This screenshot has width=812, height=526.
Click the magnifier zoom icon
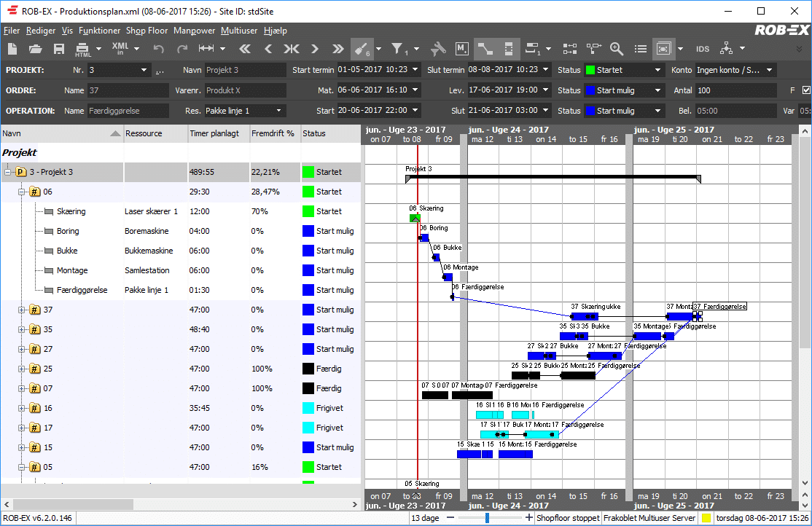pyautogui.click(x=617, y=49)
